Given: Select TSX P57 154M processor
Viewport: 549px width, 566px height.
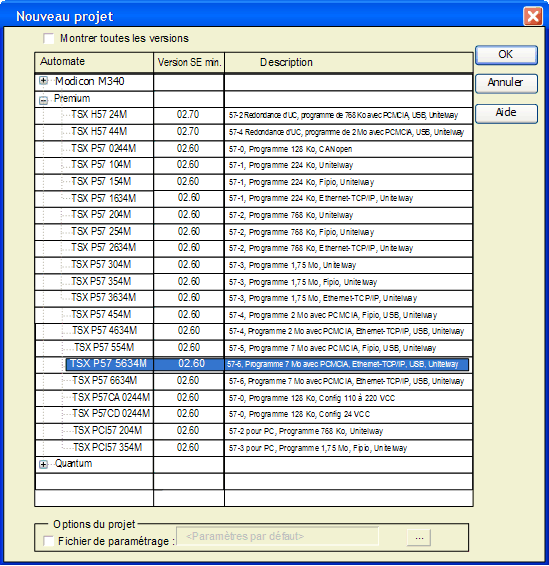Looking at the screenshot, I should tap(101, 181).
